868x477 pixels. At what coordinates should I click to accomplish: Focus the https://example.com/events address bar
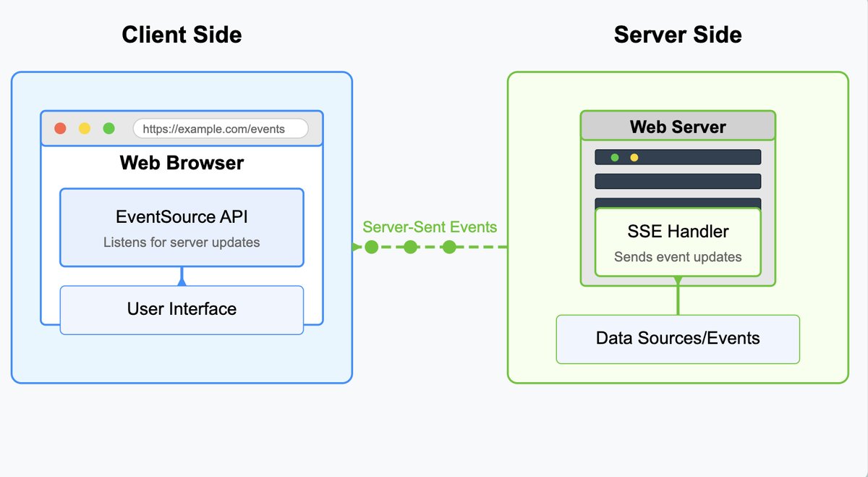(x=220, y=129)
